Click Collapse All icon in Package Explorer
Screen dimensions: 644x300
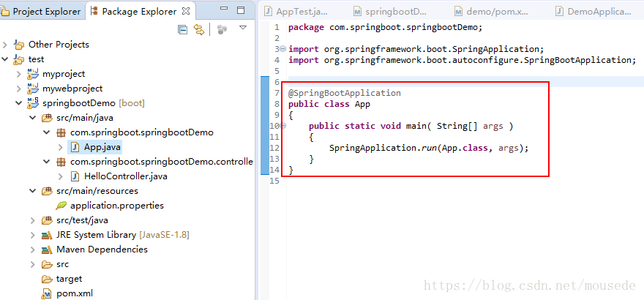coord(182,29)
